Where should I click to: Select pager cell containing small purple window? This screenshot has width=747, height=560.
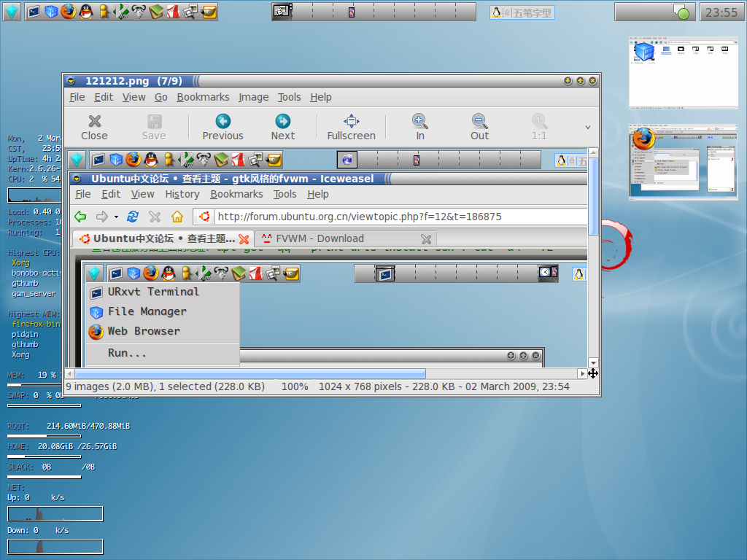point(351,12)
